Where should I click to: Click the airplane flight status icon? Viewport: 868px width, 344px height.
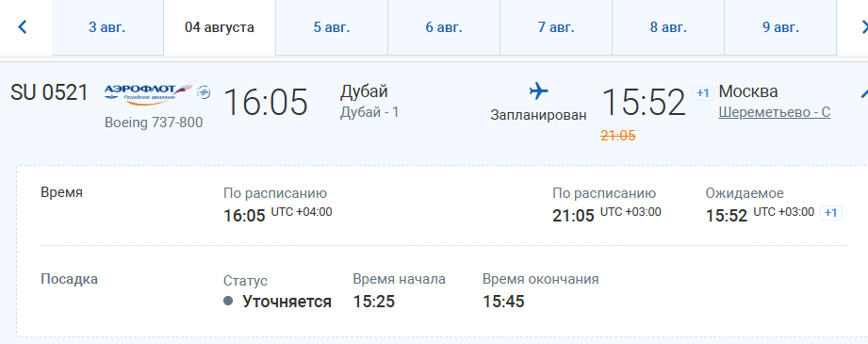click(538, 90)
